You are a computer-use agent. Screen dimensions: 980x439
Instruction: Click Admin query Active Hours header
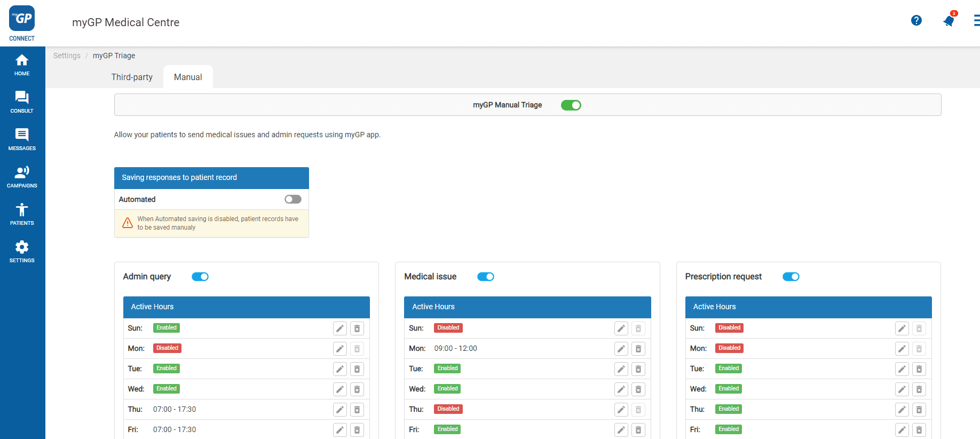[x=247, y=307]
